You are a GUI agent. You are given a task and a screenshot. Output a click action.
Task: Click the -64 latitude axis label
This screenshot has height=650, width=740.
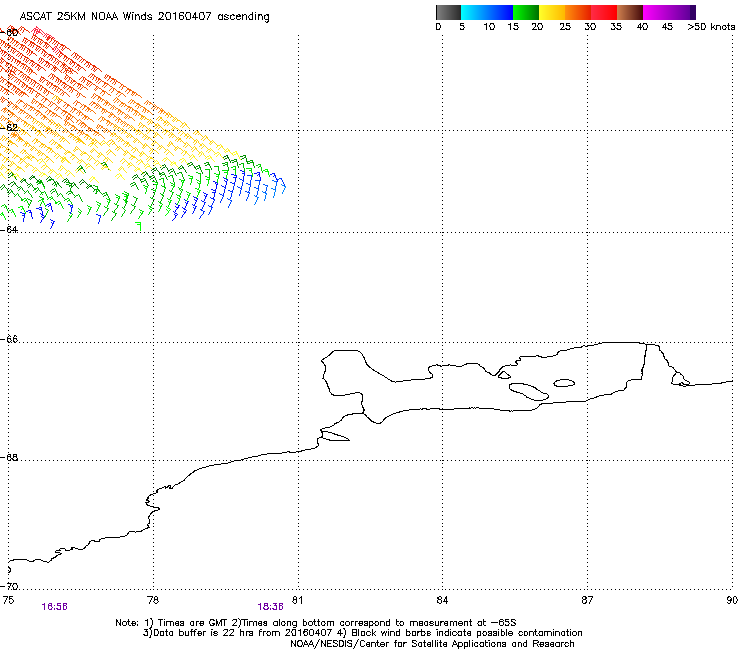click(x=11, y=229)
